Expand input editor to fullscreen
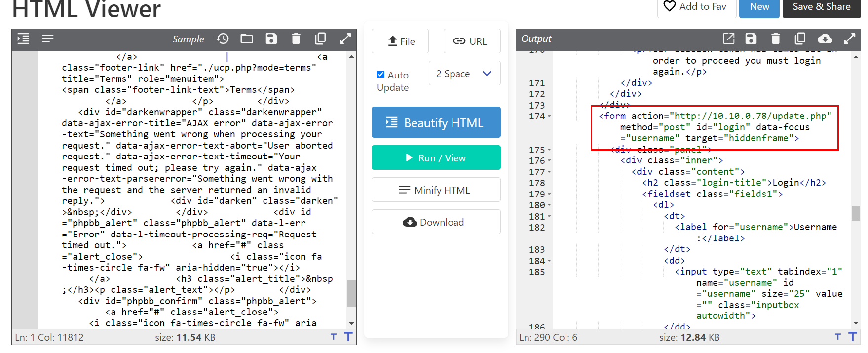 point(345,39)
